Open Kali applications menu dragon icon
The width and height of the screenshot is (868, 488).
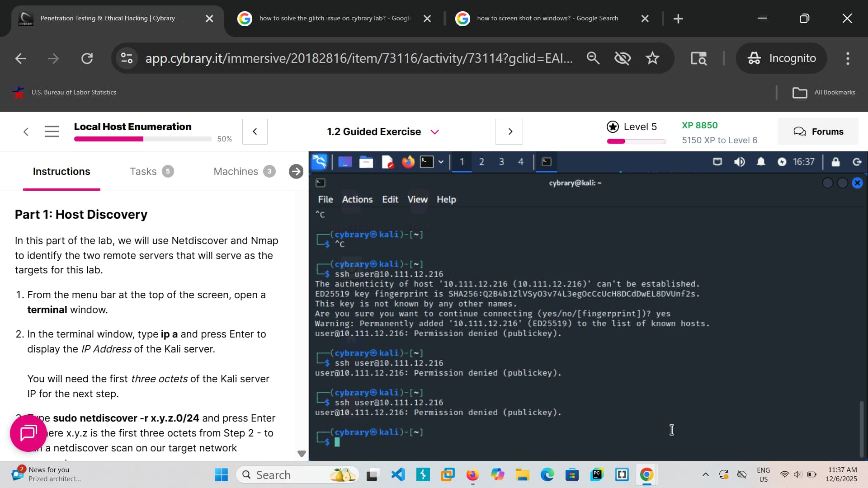[319, 162]
